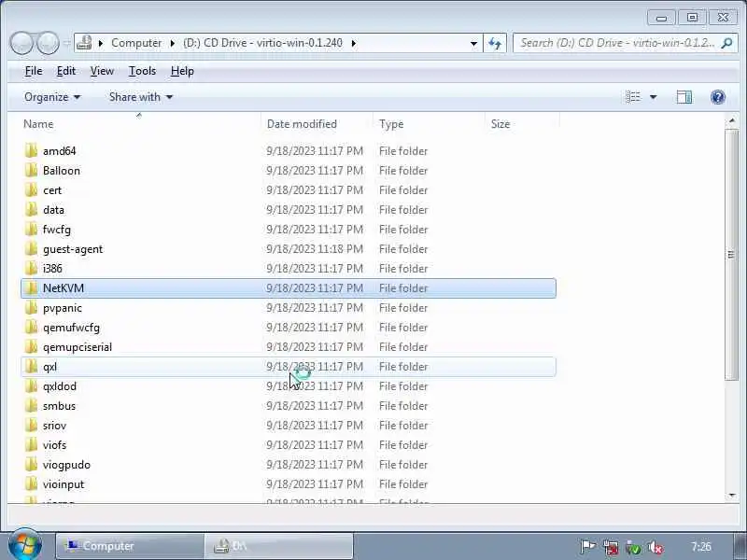Click the Forward navigation button
Image resolution: width=747 pixels, height=560 pixels.
tap(48, 43)
